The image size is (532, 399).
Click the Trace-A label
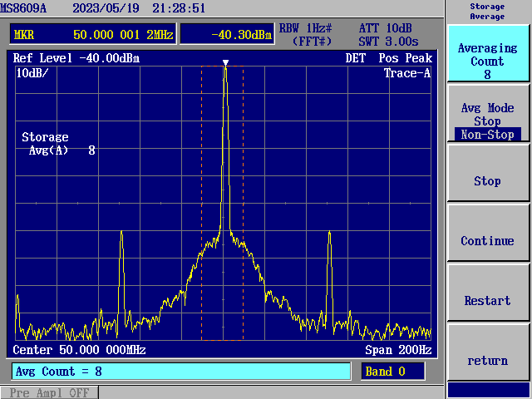tap(407, 73)
